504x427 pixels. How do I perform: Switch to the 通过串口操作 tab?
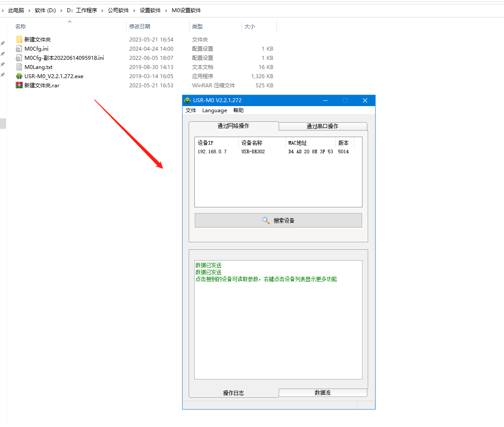tap(322, 126)
